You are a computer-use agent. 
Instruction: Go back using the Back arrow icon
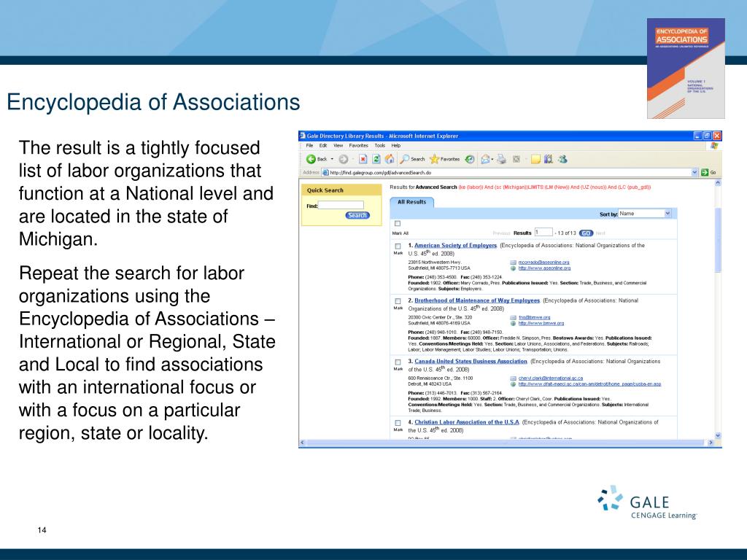tap(311, 159)
